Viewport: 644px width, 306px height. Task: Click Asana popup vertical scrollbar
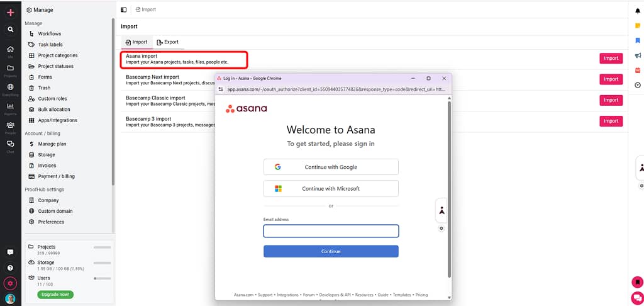449,189
